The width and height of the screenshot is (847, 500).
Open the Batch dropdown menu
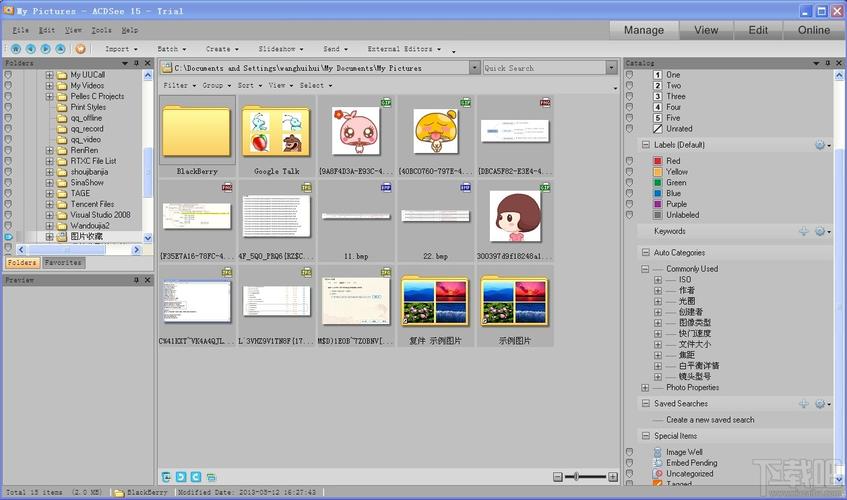tap(172, 49)
